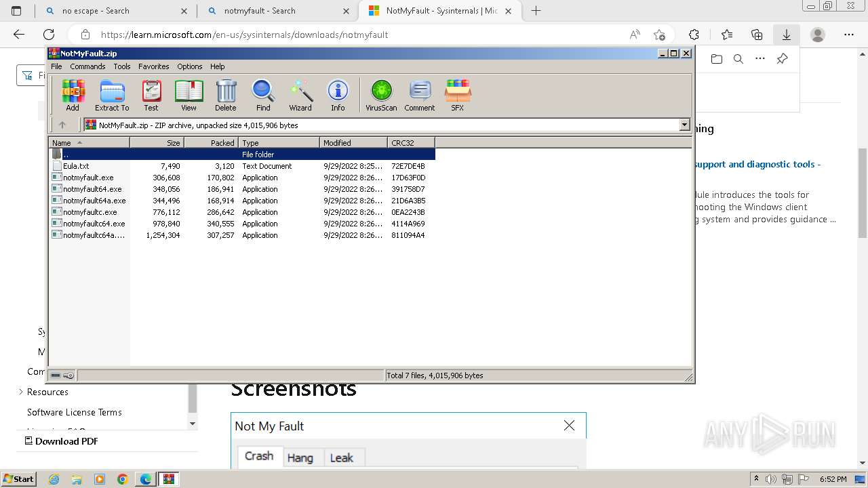Click Edge Extensions puzzle icon
The image size is (868, 488).
(x=694, y=35)
